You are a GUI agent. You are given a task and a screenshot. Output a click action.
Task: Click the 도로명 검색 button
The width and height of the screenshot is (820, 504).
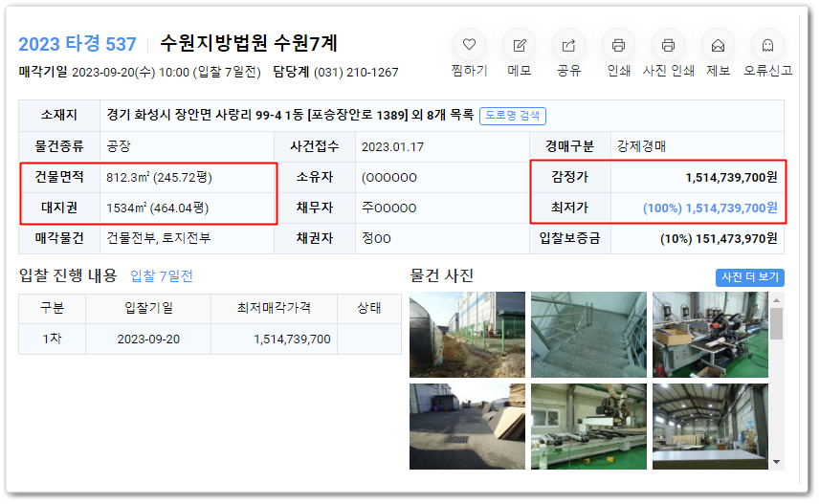513,116
